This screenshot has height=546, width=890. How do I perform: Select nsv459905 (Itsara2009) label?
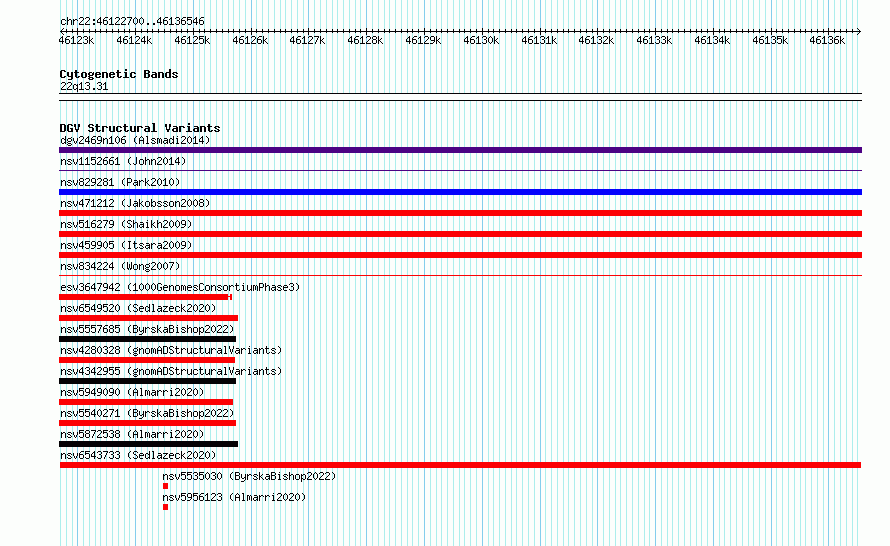pyautogui.click(x=126, y=245)
